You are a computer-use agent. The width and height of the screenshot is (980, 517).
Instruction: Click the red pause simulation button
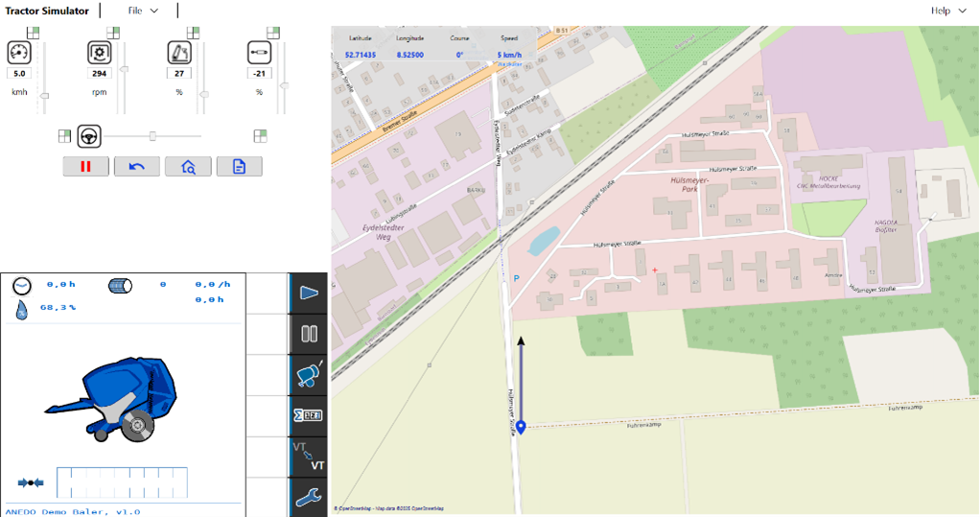click(x=86, y=167)
